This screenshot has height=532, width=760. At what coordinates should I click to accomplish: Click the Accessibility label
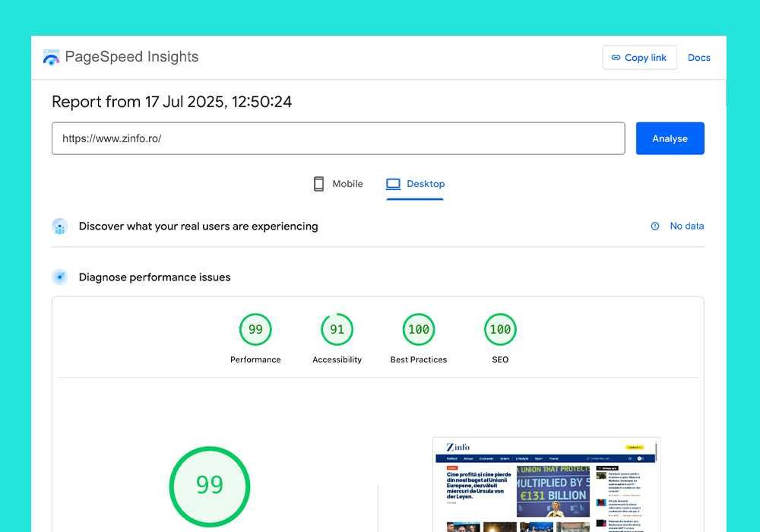pyautogui.click(x=337, y=359)
